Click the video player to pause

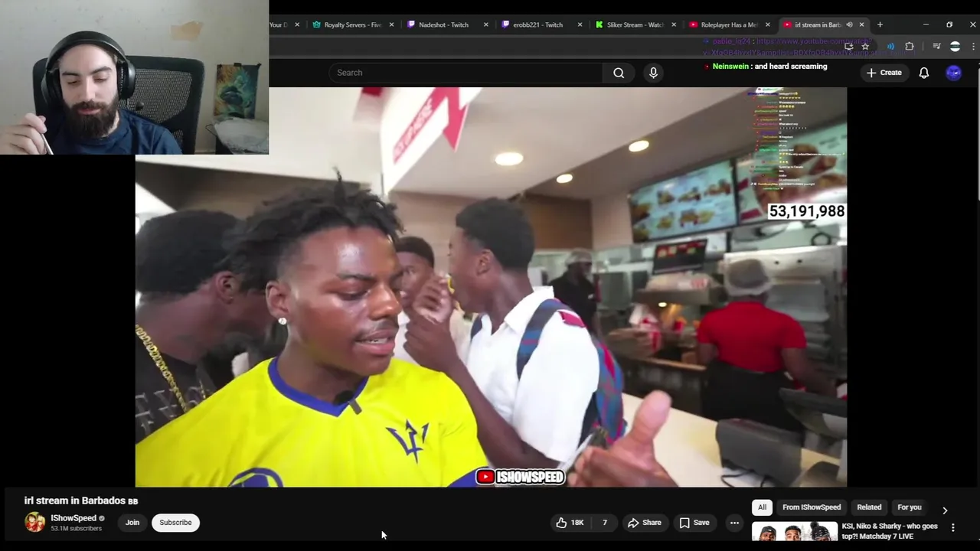click(491, 287)
